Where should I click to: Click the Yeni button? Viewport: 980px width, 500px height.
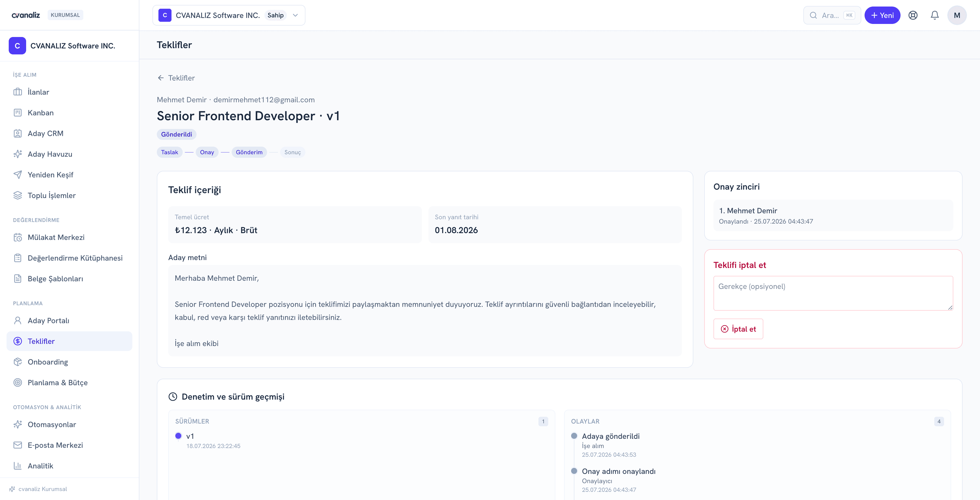pos(882,15)
